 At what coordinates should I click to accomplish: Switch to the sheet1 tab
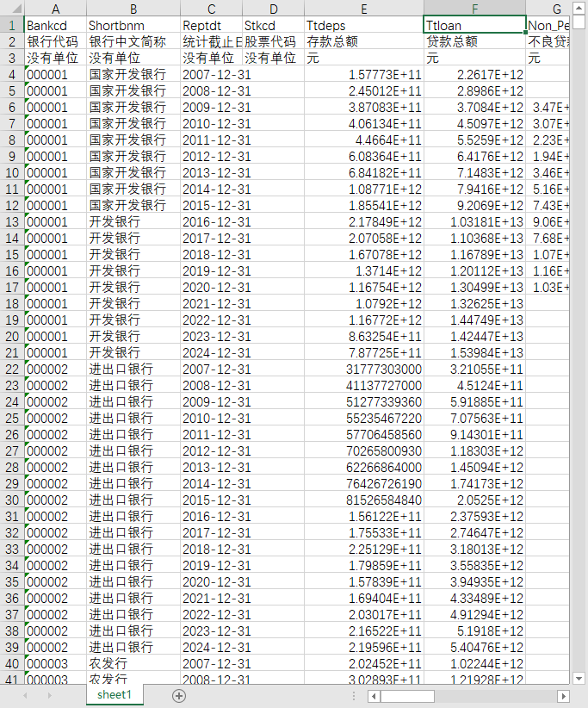(x=115, y=694)
